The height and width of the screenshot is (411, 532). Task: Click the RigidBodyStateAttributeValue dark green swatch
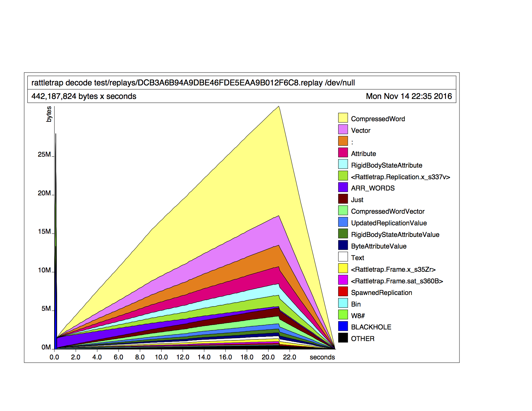(x=343, y=234)
